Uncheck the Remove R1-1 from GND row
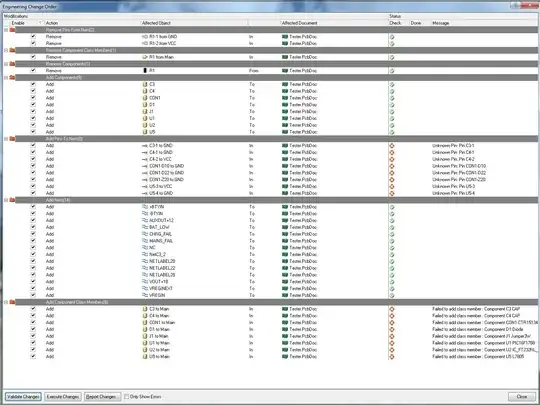This screenshot has height=405, width=540. click(33, 36)
